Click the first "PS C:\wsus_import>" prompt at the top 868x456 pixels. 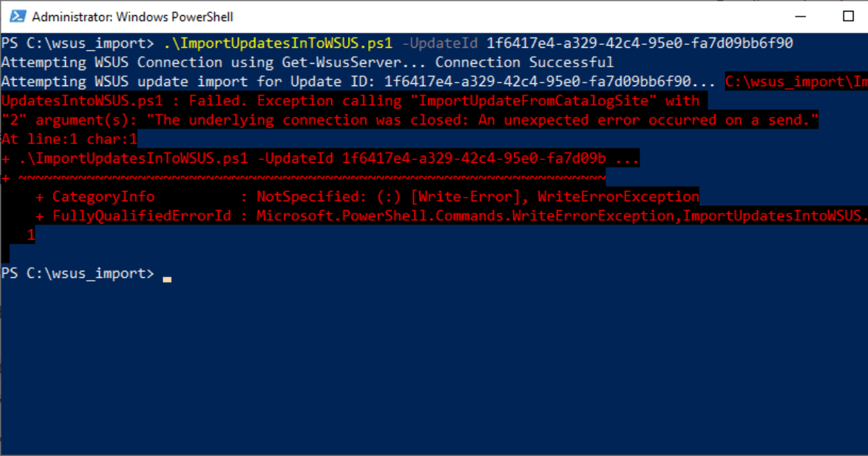point(77,43)
